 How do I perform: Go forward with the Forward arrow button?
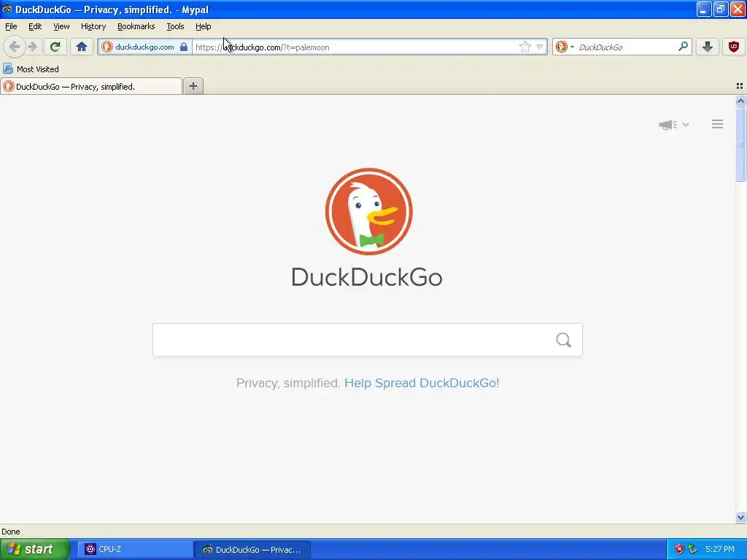[x=32, y=47]
